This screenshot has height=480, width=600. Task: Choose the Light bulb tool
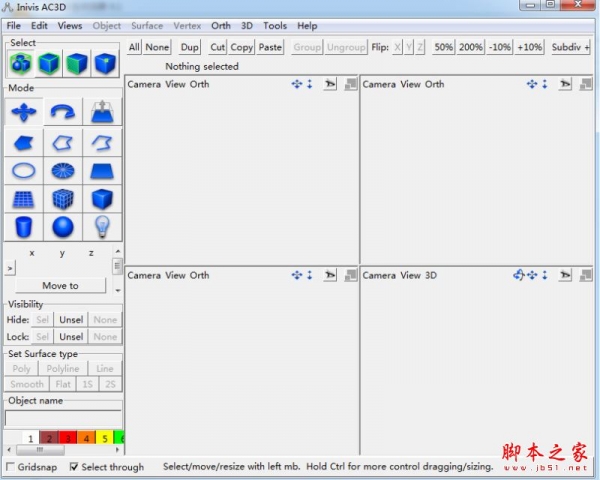pos(102,227)
